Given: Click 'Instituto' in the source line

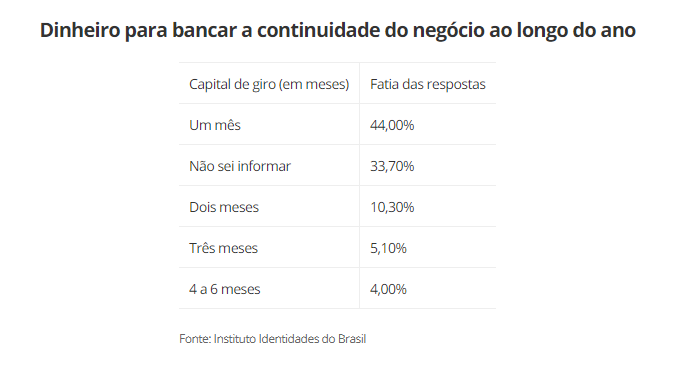Looking at the screenshot, I should click(x=235, y=339).
